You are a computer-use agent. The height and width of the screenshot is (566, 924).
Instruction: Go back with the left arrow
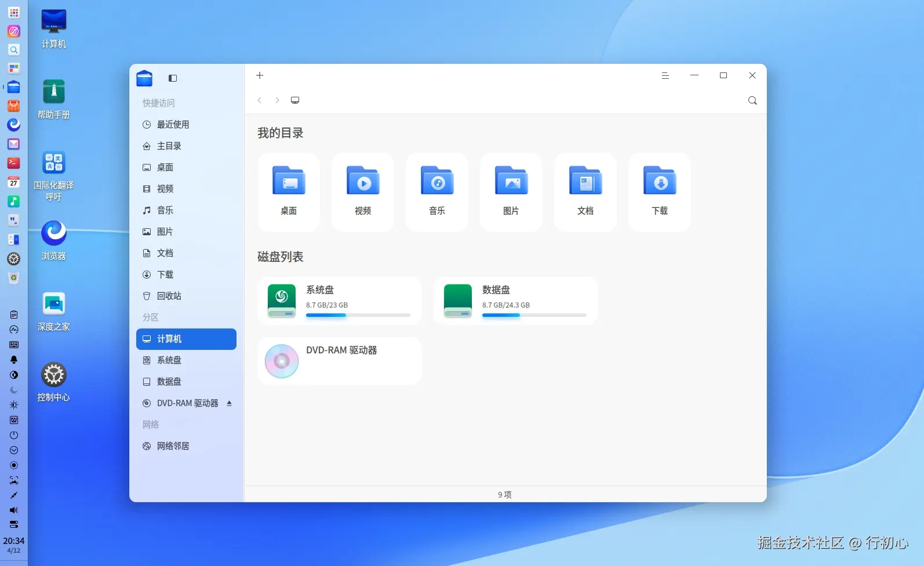(260, 100)
